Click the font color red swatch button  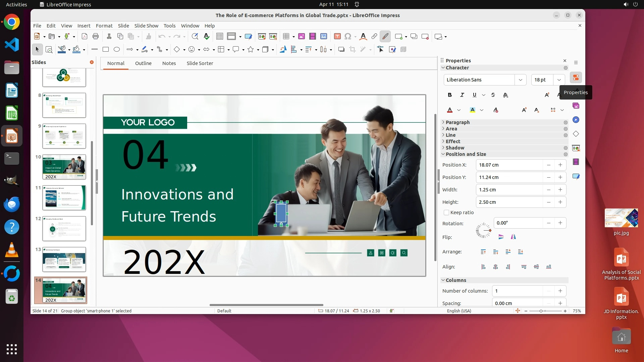tap(450, 110)
